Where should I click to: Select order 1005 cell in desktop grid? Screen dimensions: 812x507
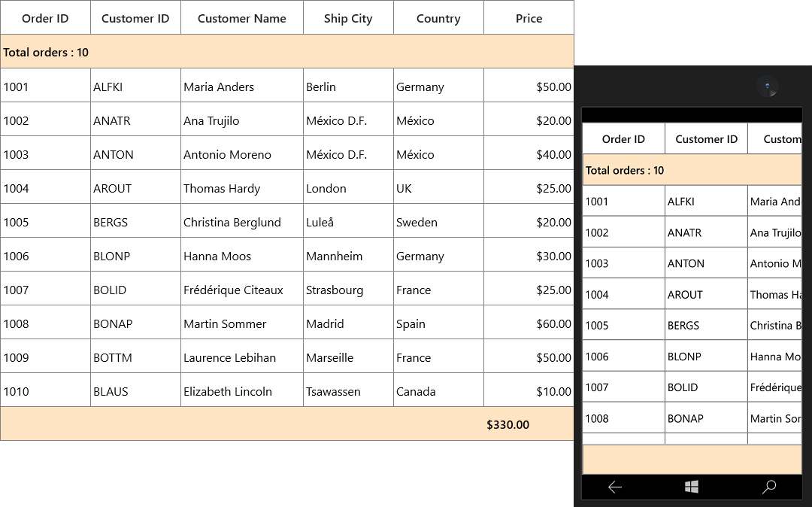pos(45,222)
